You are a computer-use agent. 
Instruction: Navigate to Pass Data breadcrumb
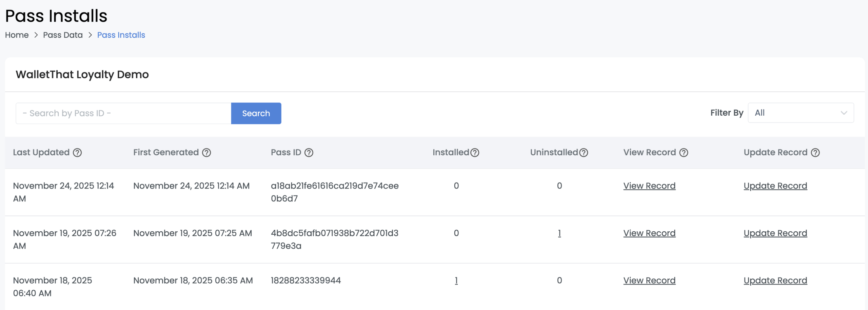(x=63, y=35)
